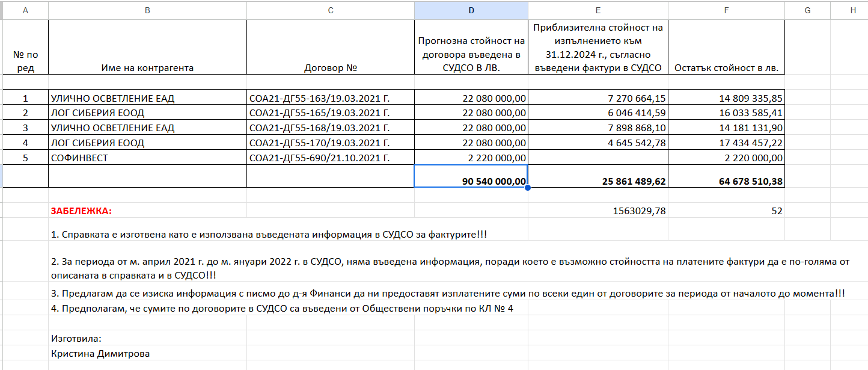The image size is (868, 370).
Task: Select column F header
Action: click(x=726, y=10)
